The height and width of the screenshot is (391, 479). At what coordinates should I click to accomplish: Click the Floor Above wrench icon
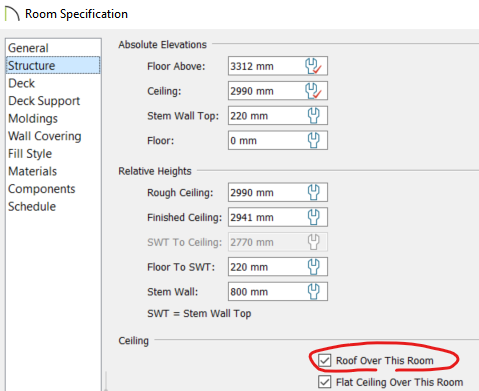coord(313,66)
